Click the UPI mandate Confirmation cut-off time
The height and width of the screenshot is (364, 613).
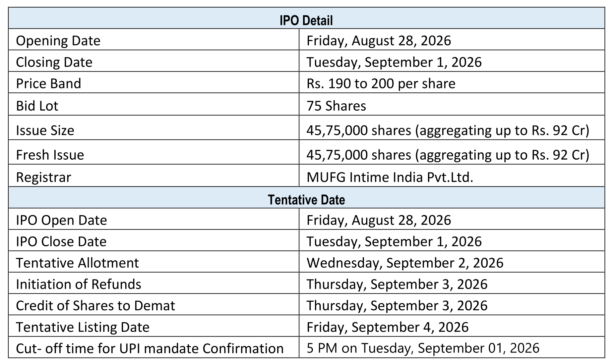(x=423, y=348)
